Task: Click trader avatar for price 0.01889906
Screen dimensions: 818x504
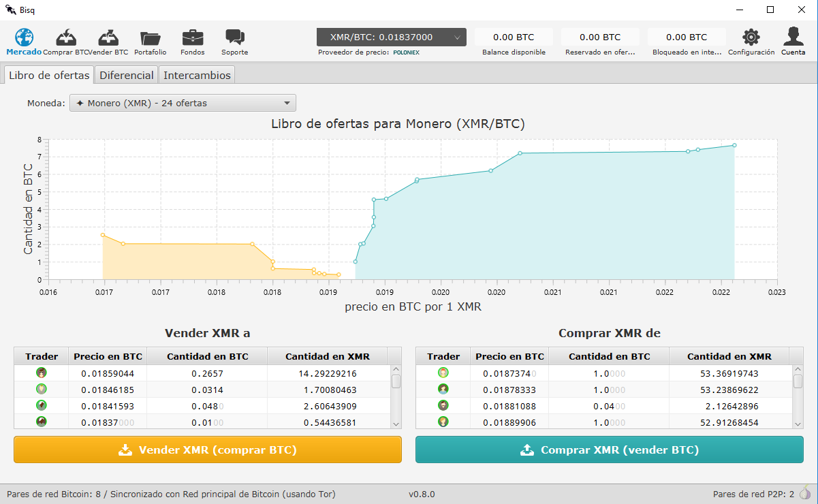Action: click(443, 422)
